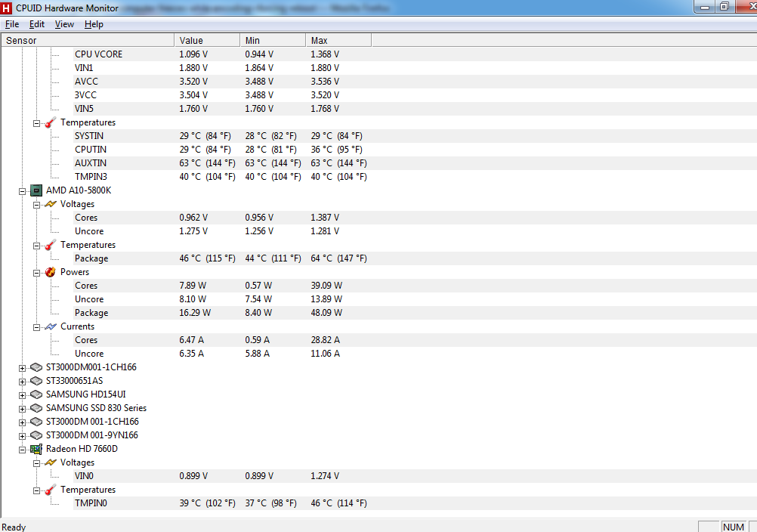757x532 pixels.
Task: Click the thermometer icon above TMPIN0
Action: point(50,490)
